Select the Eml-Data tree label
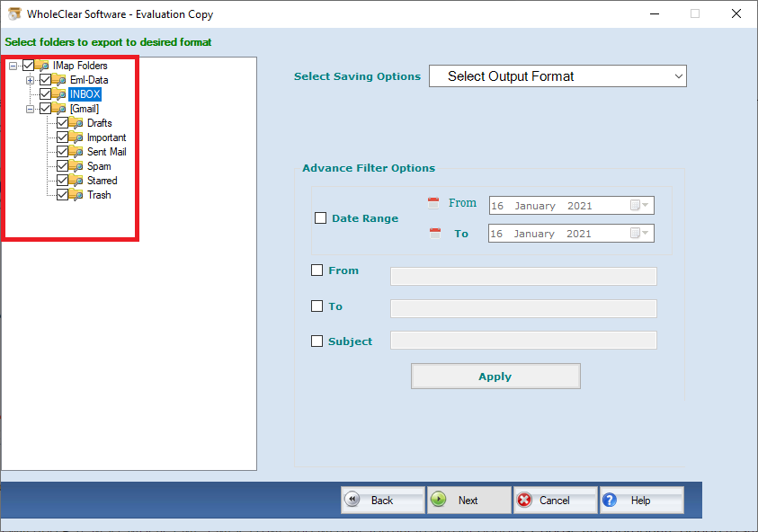Viewport: 758px width, 532px height. pyautogui.click(x=89, y=80)
